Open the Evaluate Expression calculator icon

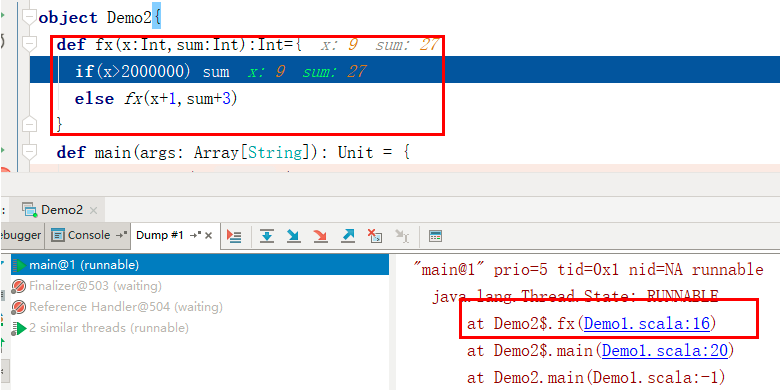[x=435, y=236]
